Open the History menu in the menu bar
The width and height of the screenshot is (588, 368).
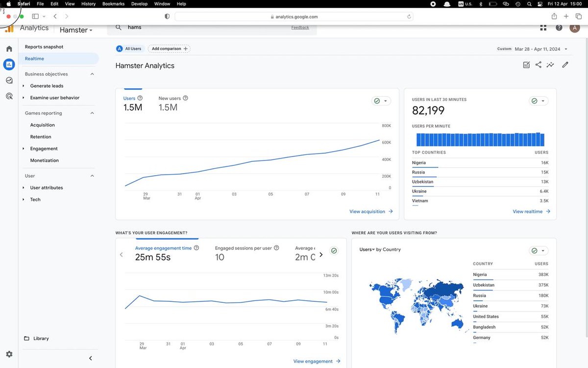89,3
